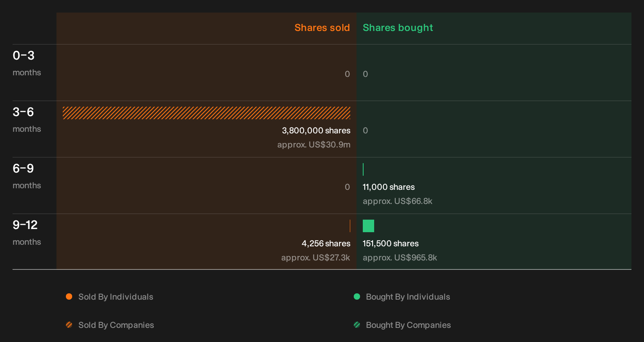Viewport: 644px width, 342px height.
Task: Click the Shares bought column header
Action: pos(398,28)
